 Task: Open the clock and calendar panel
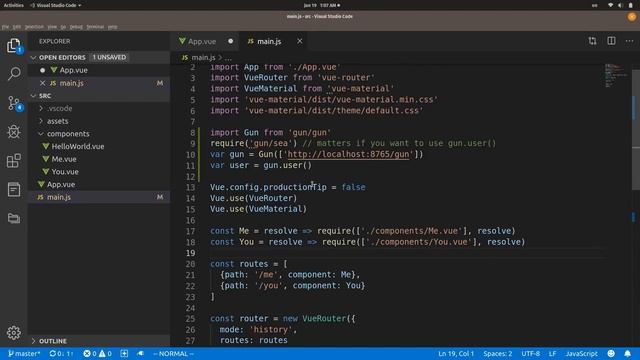click(x=322, y=5)
